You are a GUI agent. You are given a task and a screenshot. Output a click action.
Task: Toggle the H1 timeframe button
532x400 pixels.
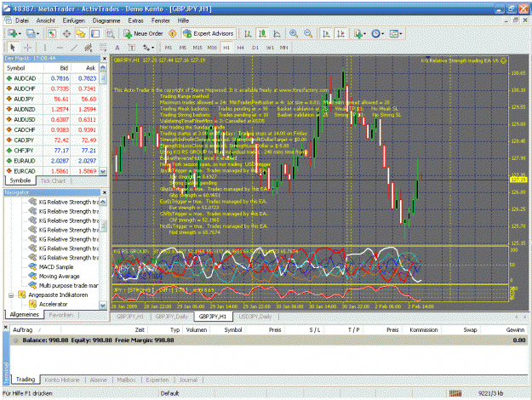(x=226, y=48)
